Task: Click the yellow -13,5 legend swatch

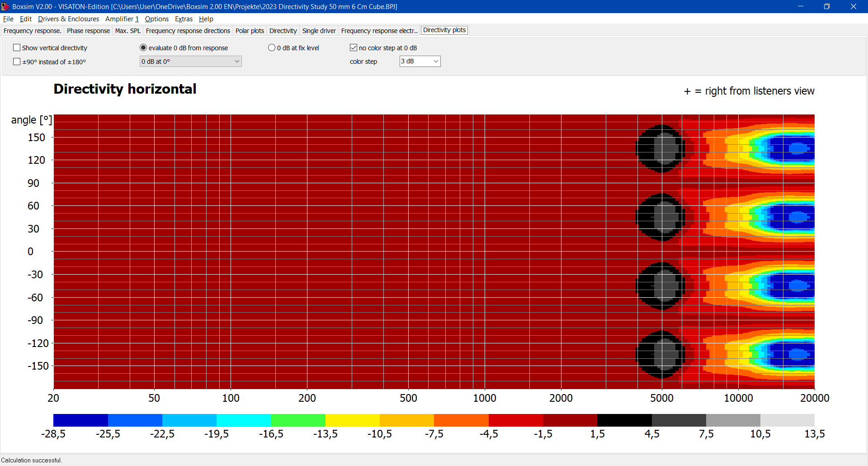Action: [x=353, y=420]
